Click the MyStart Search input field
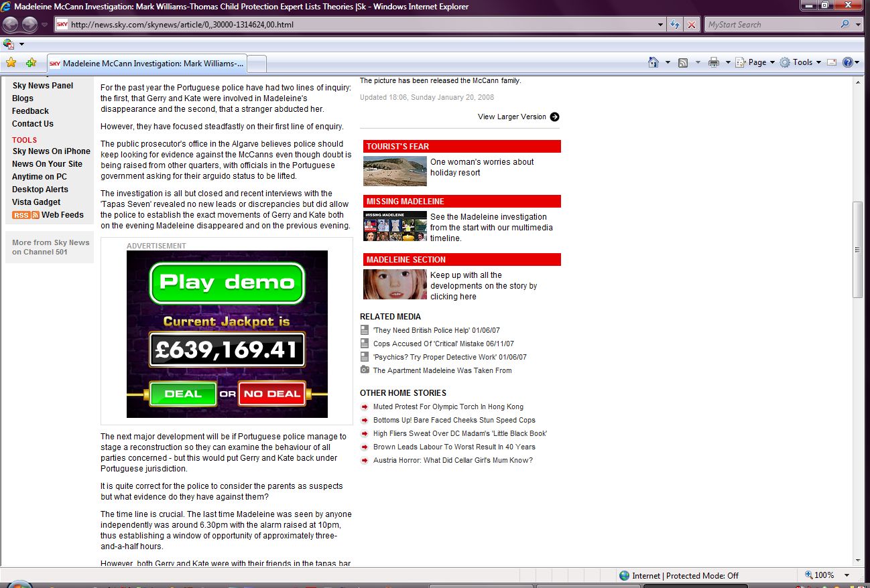 (x=771, y=25)
